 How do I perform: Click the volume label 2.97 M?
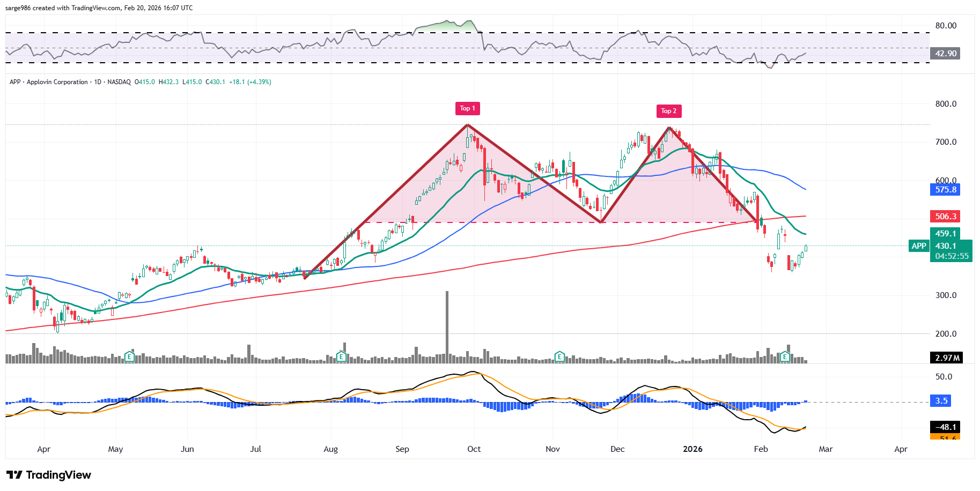946,358
